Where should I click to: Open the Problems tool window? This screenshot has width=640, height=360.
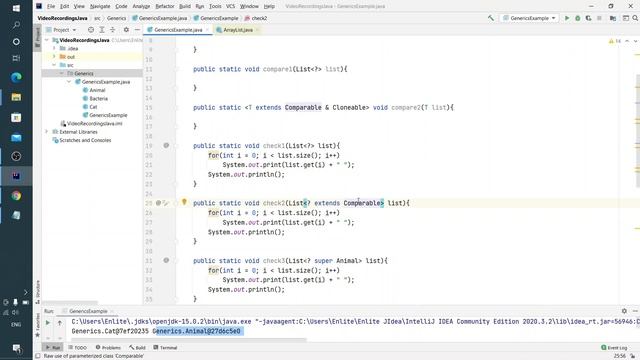108,347
